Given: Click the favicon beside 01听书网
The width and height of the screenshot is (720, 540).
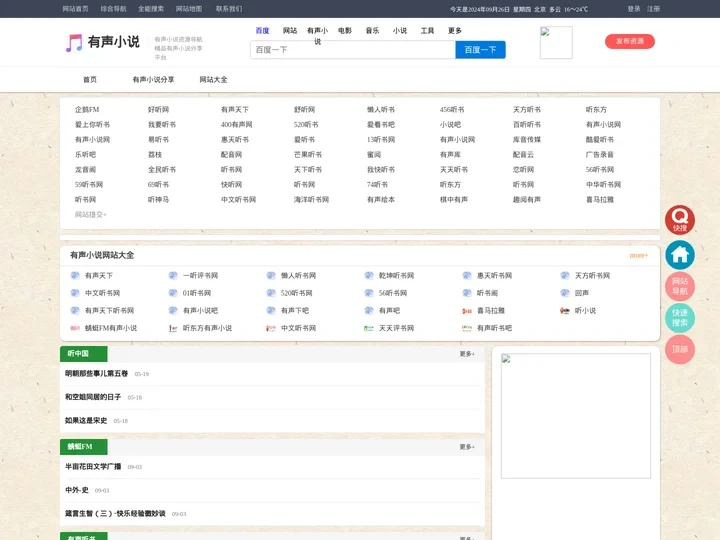Looking at the screenshot, I should coord(173,293).
